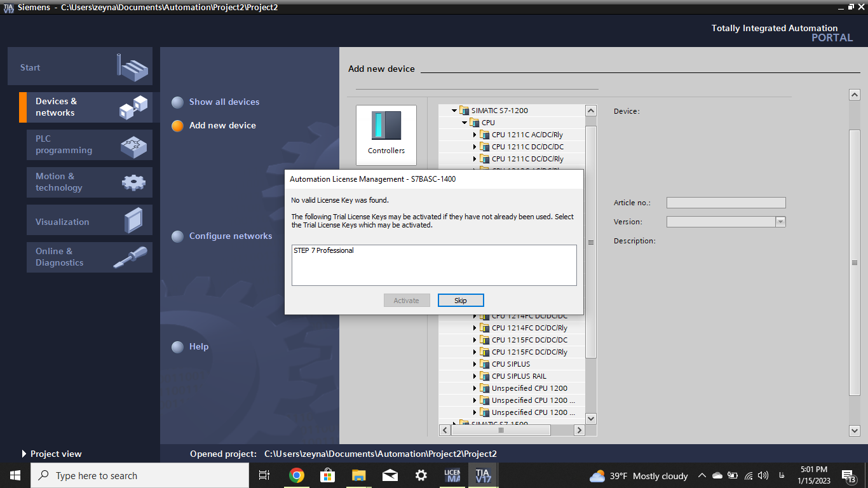Click device tree horizontal scroll right arrow

coord(579,430)
